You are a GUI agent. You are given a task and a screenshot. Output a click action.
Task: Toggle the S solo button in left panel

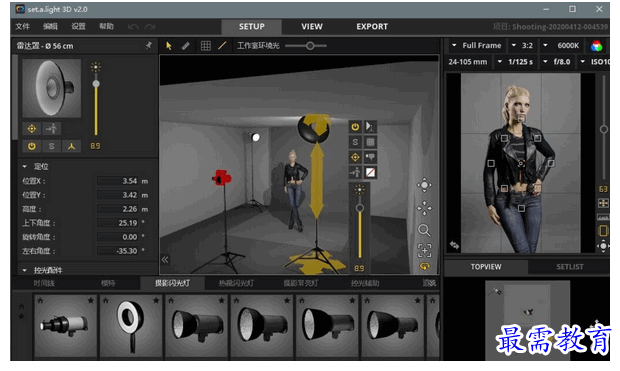(51, 146)
